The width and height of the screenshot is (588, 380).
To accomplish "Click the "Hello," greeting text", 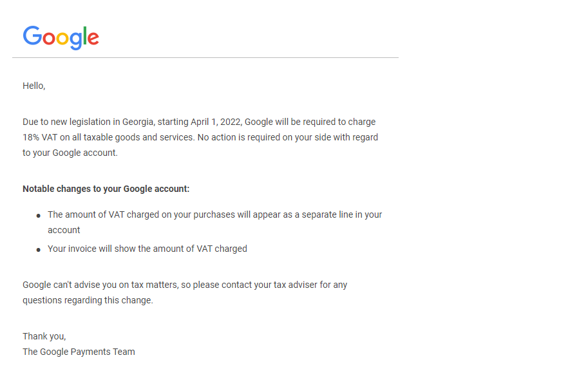I will (34, 86).
